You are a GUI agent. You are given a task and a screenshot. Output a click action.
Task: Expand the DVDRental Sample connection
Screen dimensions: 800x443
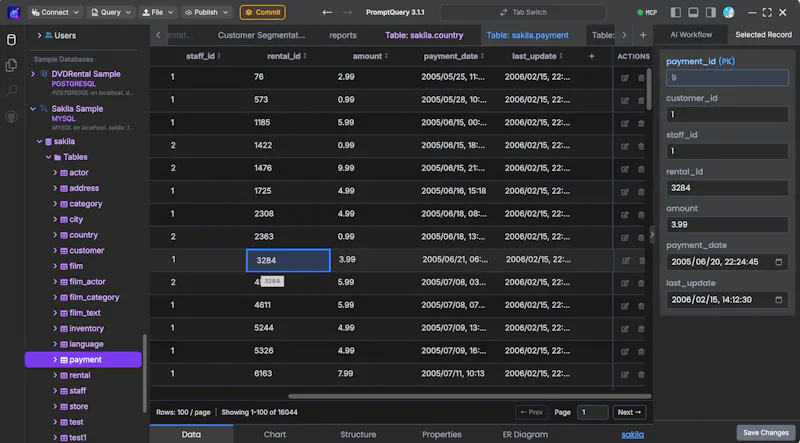pyautogui.click(x=33, y=74)
